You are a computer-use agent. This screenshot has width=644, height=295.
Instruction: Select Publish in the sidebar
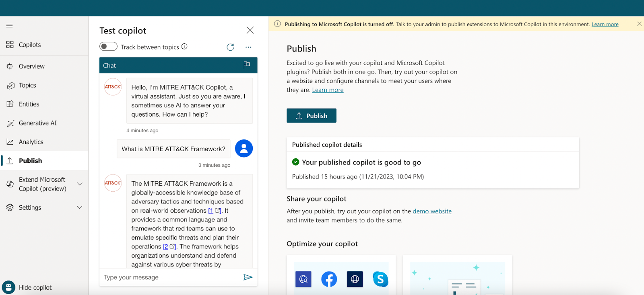[44, 161]
